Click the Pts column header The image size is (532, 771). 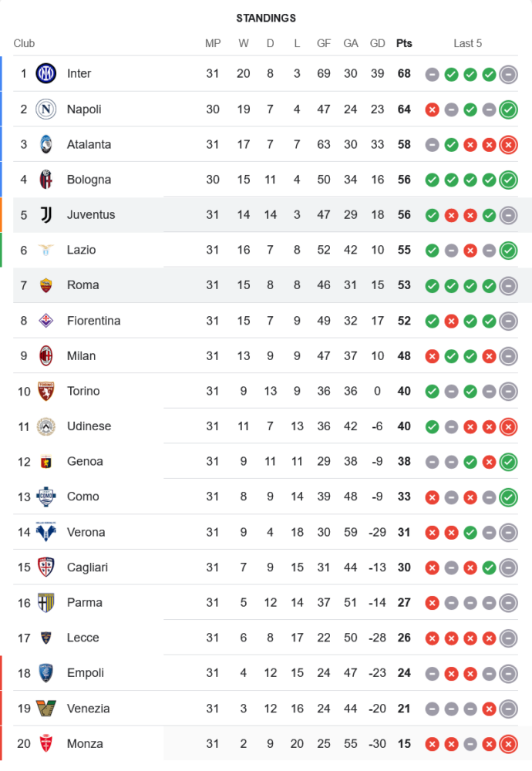(404, 43)
